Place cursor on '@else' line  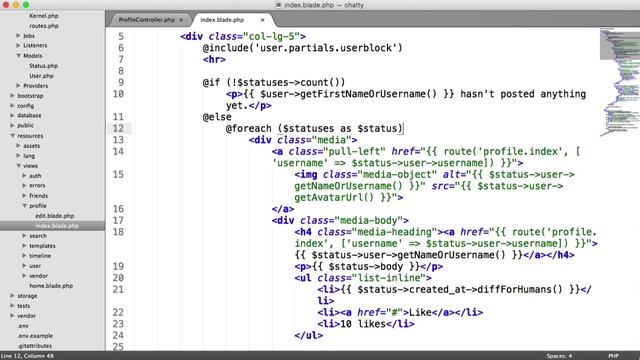point(217,117)
